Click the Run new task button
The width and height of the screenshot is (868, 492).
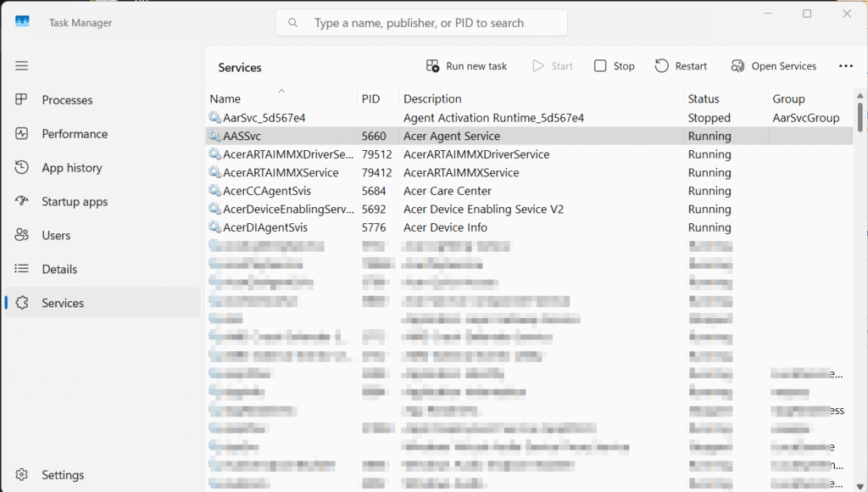[467, 66]
